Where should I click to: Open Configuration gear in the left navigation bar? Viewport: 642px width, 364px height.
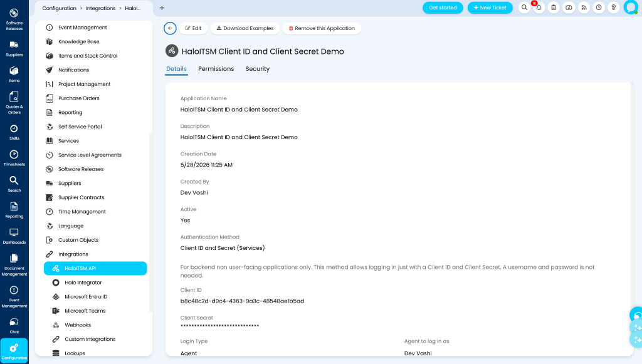pos(14,351)
